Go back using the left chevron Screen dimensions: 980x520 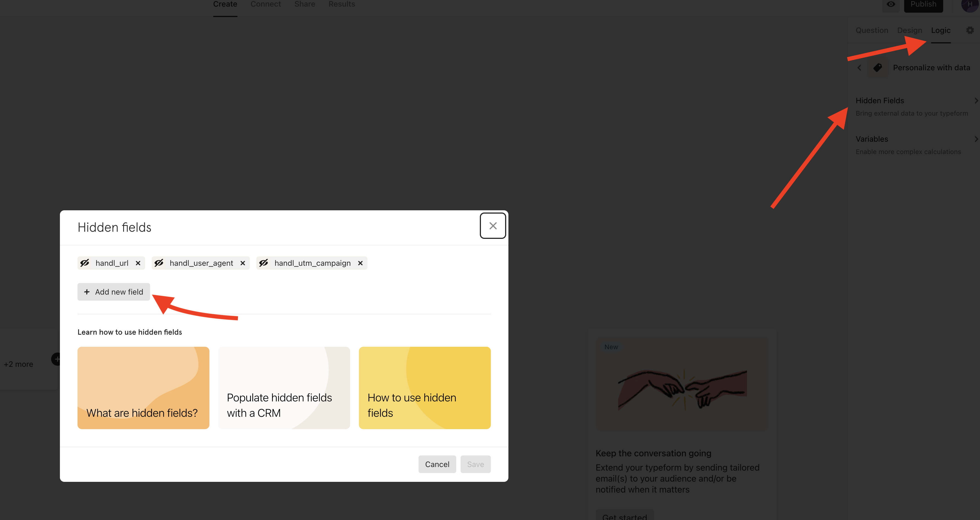pos(859,68)
